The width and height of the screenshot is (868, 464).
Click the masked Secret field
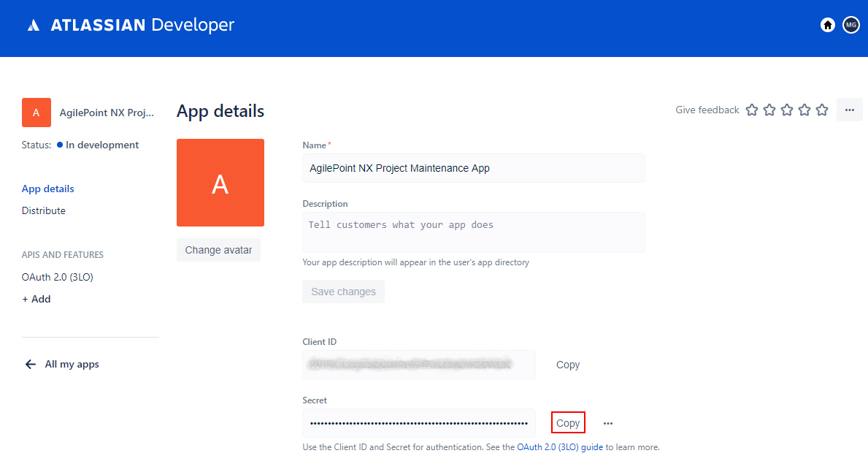point(418,423)
